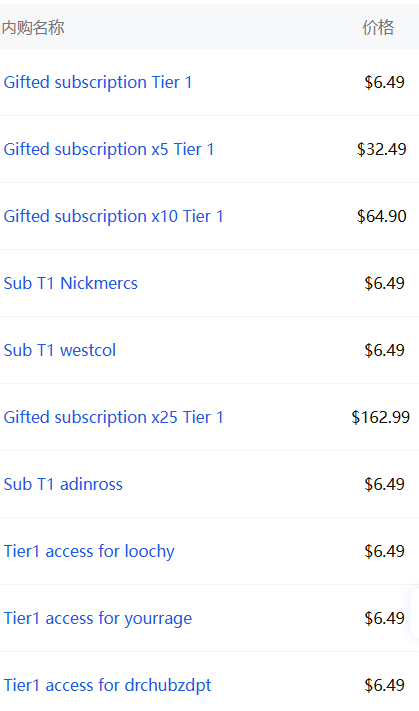Open Gifted subscription x5 Tier 1
The height and width of the screenshot is (711, 419).
[109, 149]
